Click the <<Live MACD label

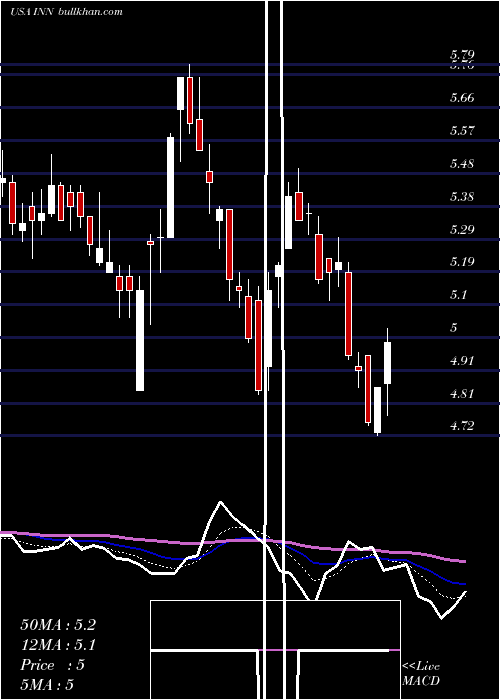tap(421, 673)
